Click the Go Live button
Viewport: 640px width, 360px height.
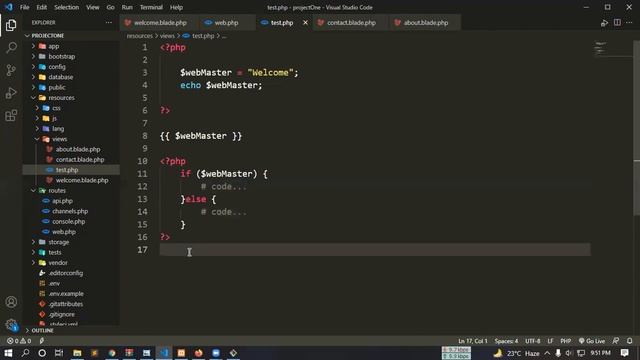pos(592,341)
